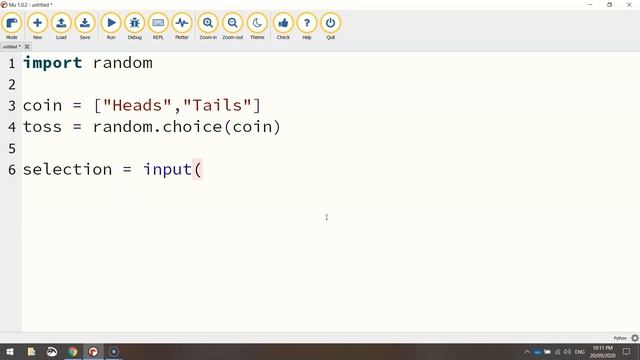Click the line 3 coin list text
The width and height of the screenshot is (640, 360).
pyautogui.click(x=142, y=105)
